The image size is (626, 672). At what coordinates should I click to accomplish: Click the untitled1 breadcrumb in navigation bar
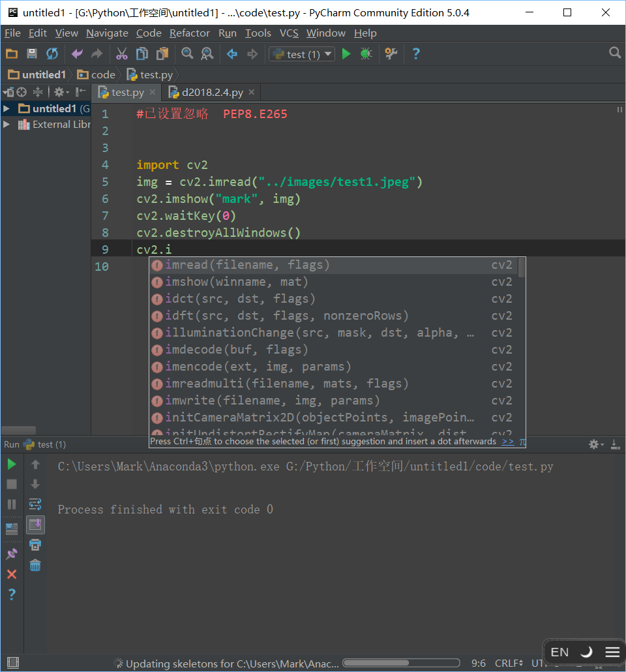click(37, 74)
